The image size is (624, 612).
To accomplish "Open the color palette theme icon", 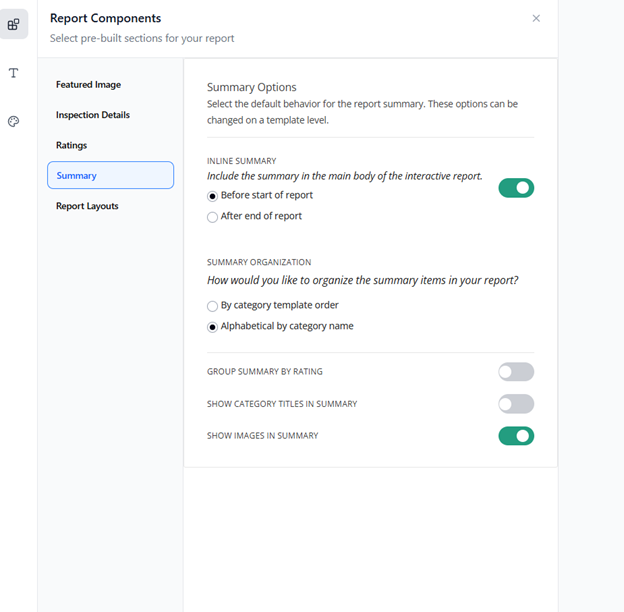I will click(x=14, y=122).
